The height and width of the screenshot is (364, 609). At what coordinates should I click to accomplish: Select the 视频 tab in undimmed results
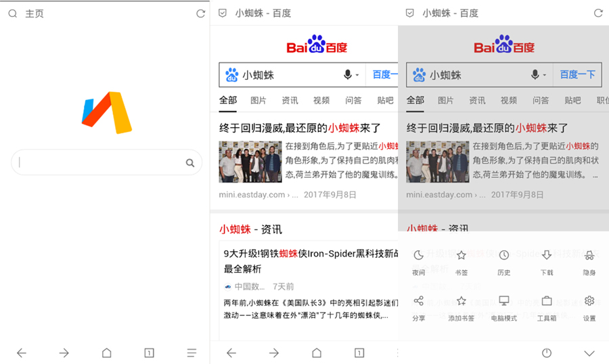click(321, 100)
